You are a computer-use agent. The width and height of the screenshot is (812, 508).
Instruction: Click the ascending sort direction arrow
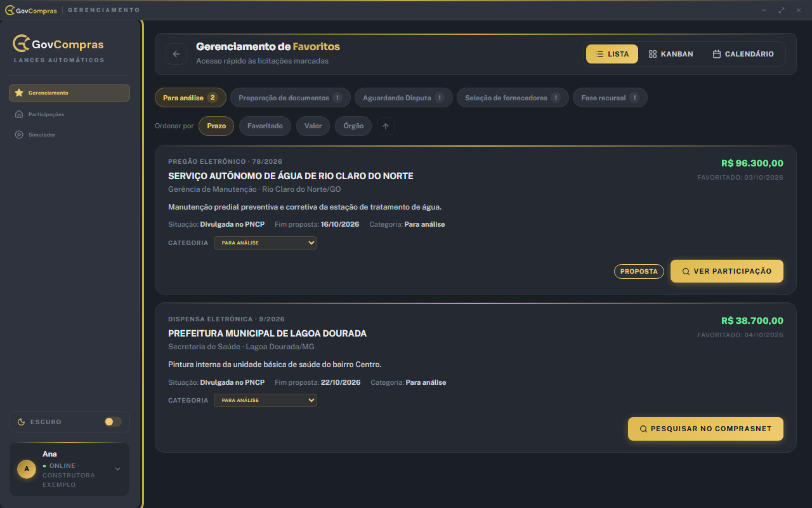coord(386,126)
